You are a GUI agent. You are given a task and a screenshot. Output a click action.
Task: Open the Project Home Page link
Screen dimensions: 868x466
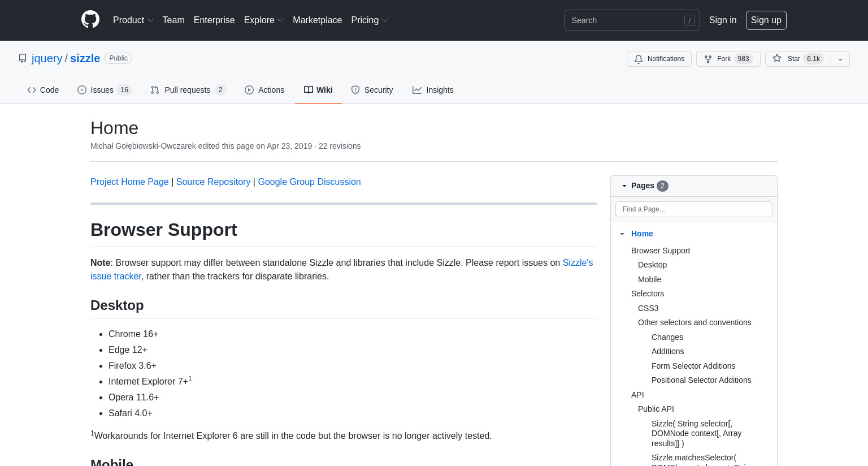tap(129, 182)
